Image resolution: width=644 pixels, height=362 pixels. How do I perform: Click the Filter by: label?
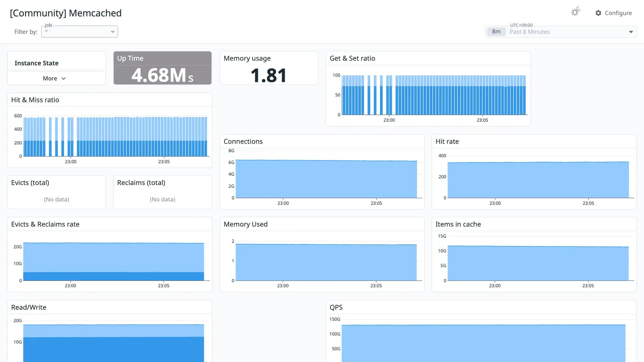pos(26,32)
